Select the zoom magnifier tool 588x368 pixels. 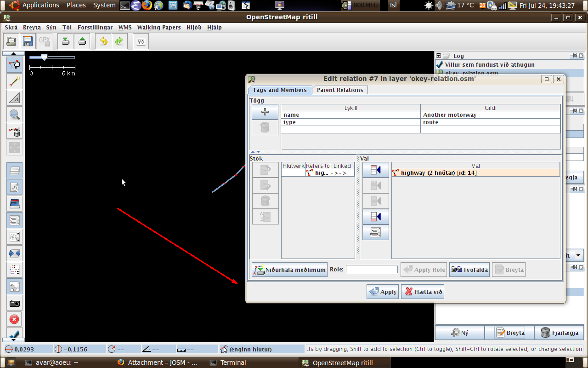click(x=15, y=114)
